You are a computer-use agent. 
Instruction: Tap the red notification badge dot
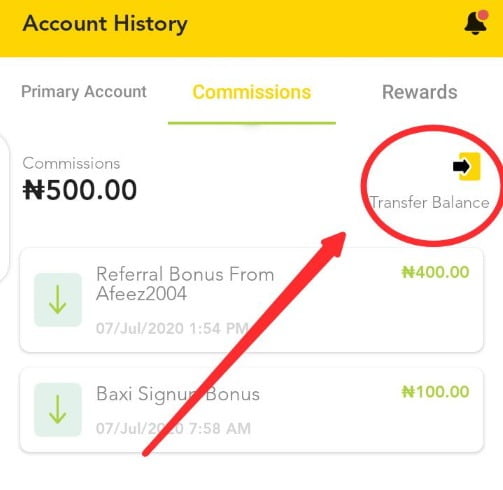click(483, 15)
